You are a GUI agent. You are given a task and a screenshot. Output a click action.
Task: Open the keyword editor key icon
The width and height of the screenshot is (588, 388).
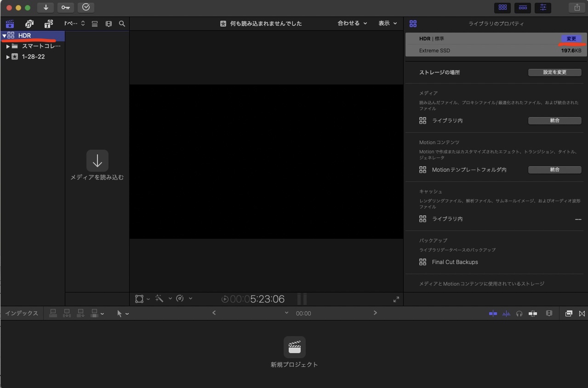tap(65, 7)
